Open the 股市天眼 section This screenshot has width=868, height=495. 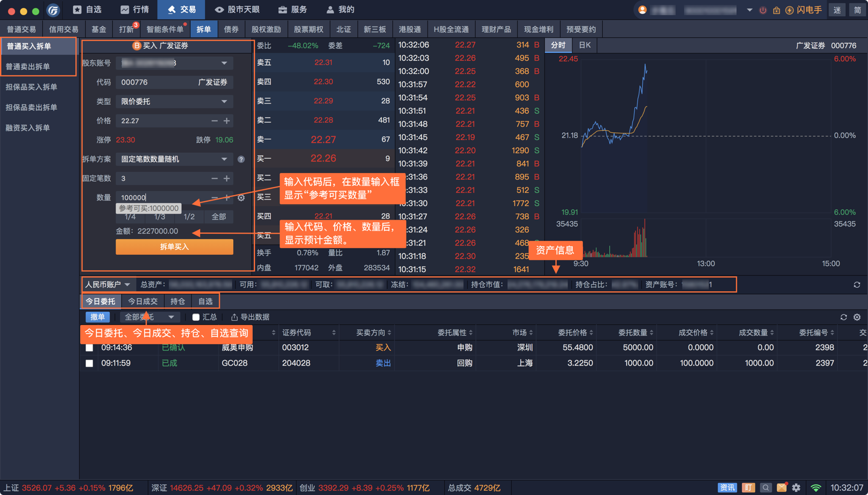coord(237,10)
